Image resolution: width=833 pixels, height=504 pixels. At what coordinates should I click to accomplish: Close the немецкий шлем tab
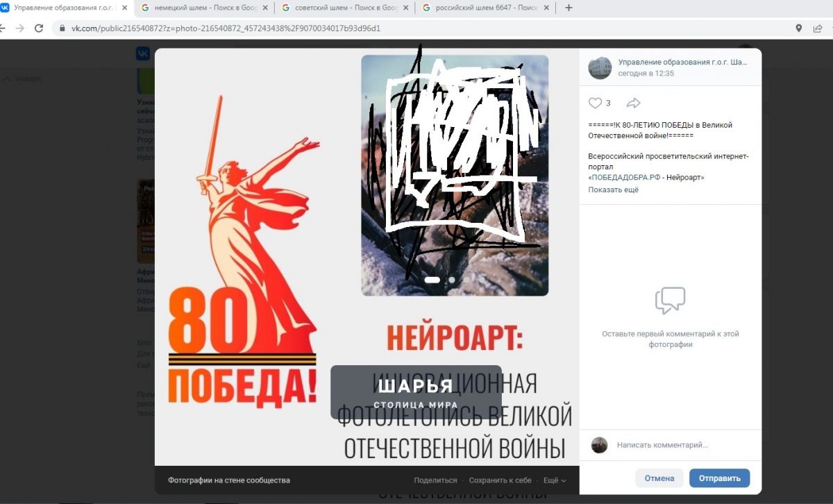tap(264, 8)
